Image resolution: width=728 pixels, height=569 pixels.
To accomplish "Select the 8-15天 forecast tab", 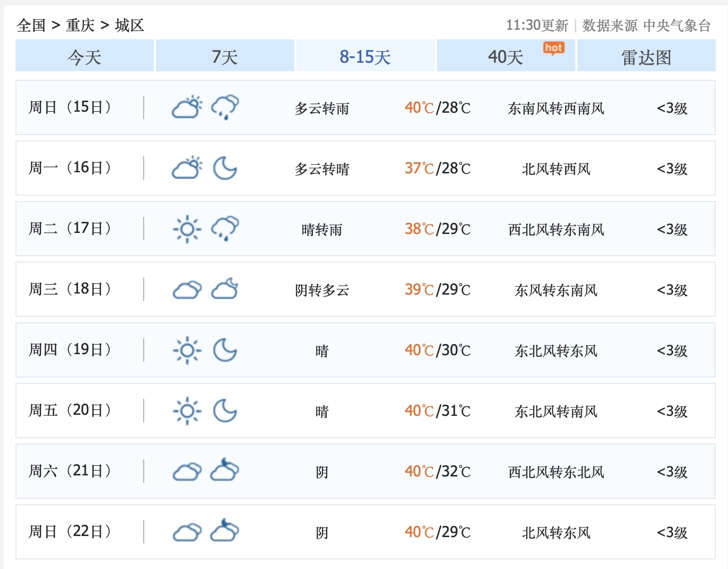I will [x=365, y=56].
